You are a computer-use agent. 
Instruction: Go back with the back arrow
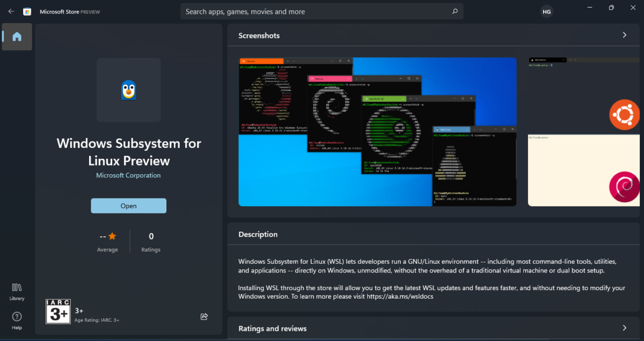[11, 11]
